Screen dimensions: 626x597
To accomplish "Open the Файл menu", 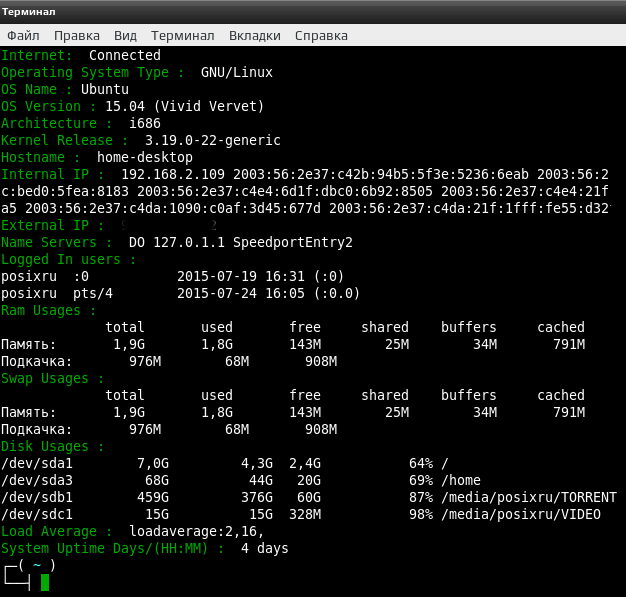I will (x=23, y=36).
